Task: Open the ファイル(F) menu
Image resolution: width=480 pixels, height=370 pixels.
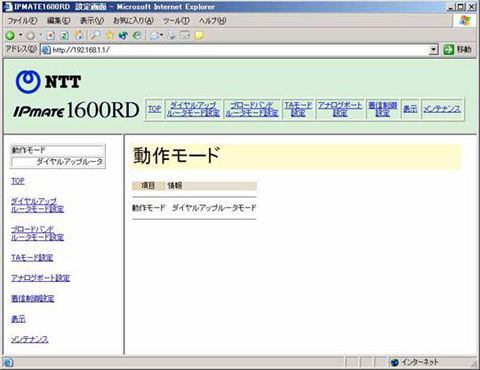Action: (x=22, y=21)
